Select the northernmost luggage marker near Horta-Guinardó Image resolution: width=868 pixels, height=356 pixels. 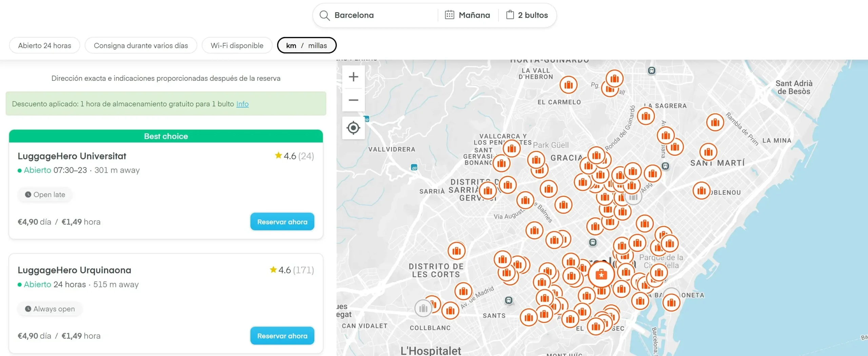pos(614,79)
